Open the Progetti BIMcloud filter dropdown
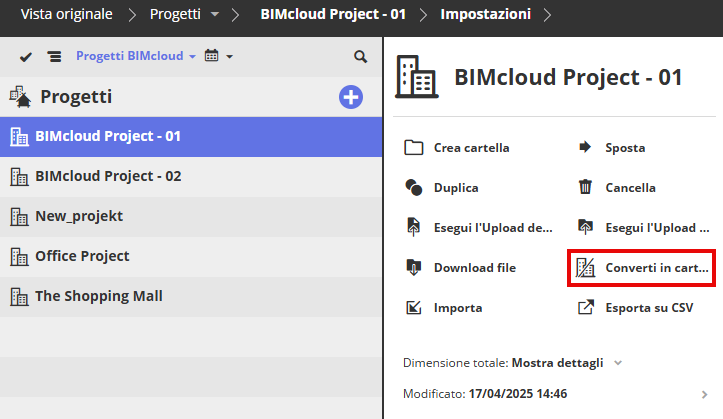 tap(136, 57)
